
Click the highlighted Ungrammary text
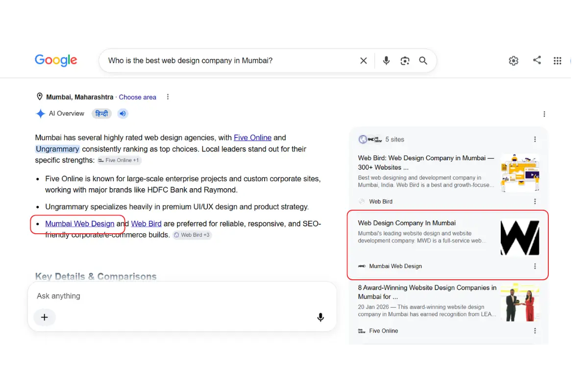tap(57, 149)
